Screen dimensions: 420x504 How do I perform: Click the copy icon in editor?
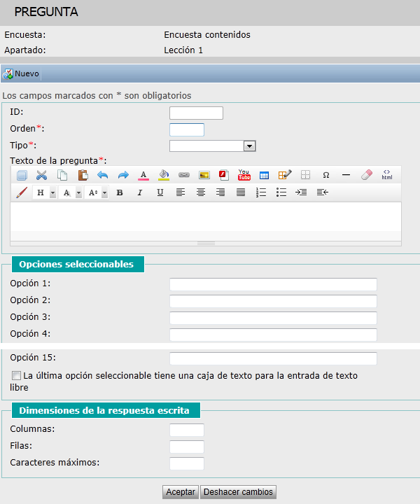[62, 175]
